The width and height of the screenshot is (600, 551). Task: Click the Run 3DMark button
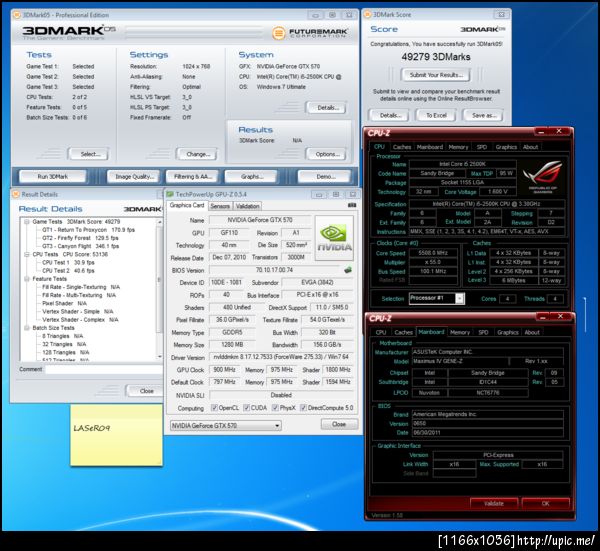53,177
